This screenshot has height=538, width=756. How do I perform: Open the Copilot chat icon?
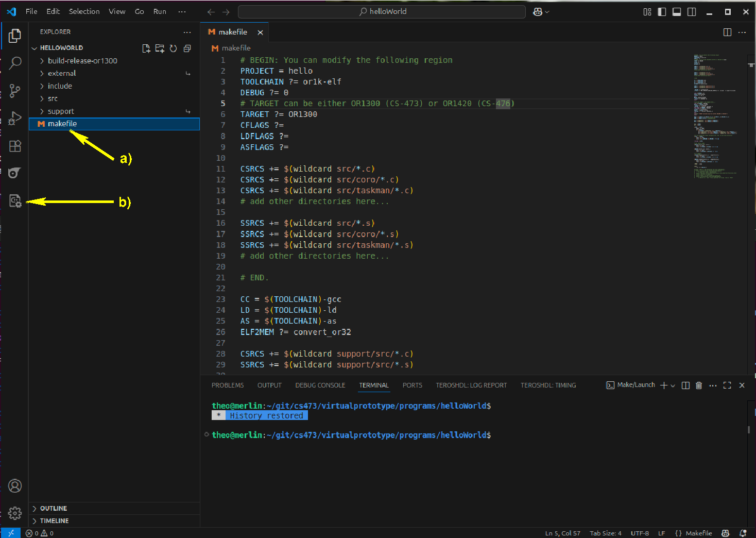[x=538, y=11]
